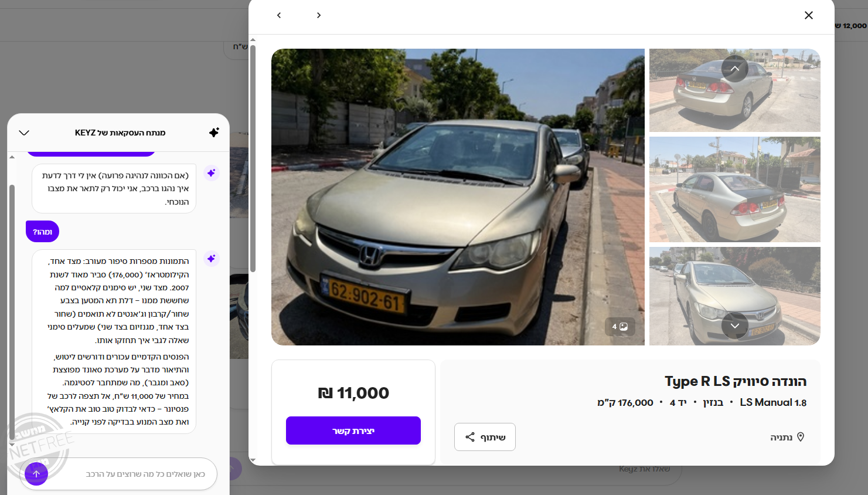
Task: Send the chat message with the arrow button
Action: [x=36, y=474]
